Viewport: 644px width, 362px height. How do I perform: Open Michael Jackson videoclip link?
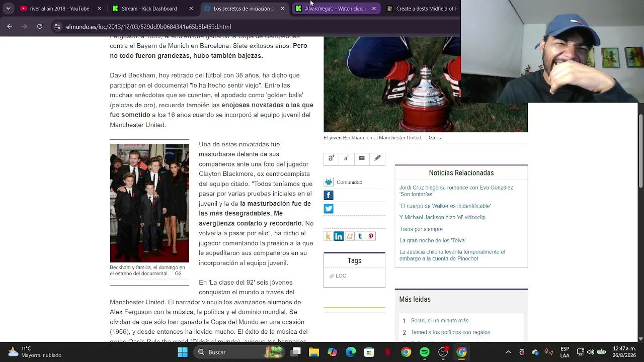click(x=442, y=217)
